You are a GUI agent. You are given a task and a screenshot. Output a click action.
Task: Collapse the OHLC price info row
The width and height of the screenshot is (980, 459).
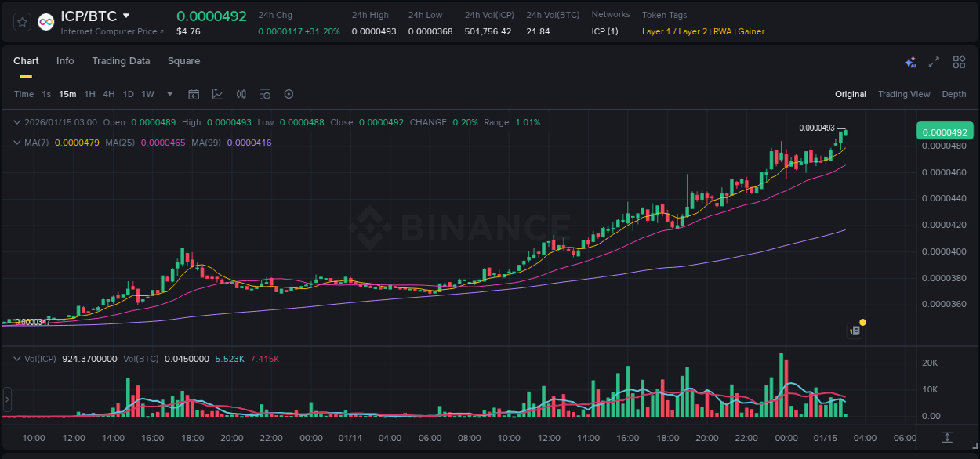(x=17, y=122)
